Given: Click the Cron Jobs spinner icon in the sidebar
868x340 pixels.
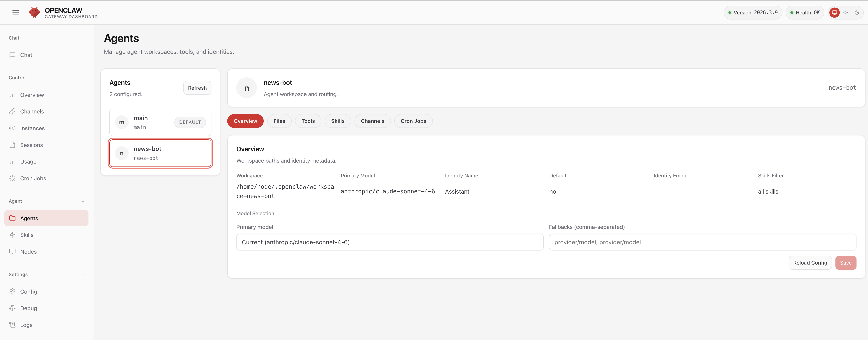Looking at the screenshot, I should click(x=12, y=178).
